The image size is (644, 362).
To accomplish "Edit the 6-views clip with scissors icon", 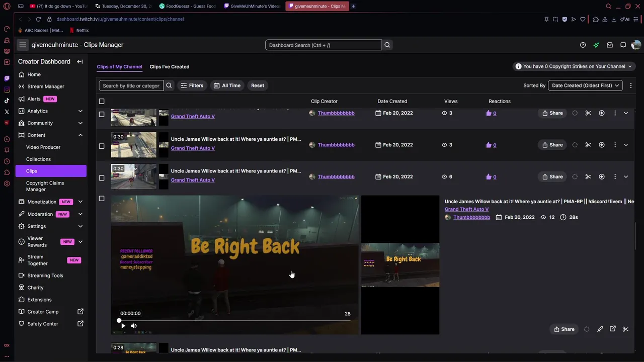I will (588, 176).
